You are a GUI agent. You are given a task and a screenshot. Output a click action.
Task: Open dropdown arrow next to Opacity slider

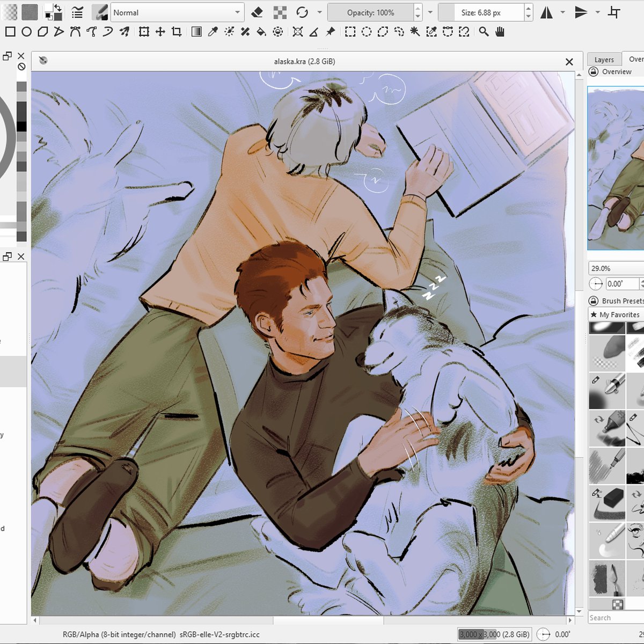(430, 12)
